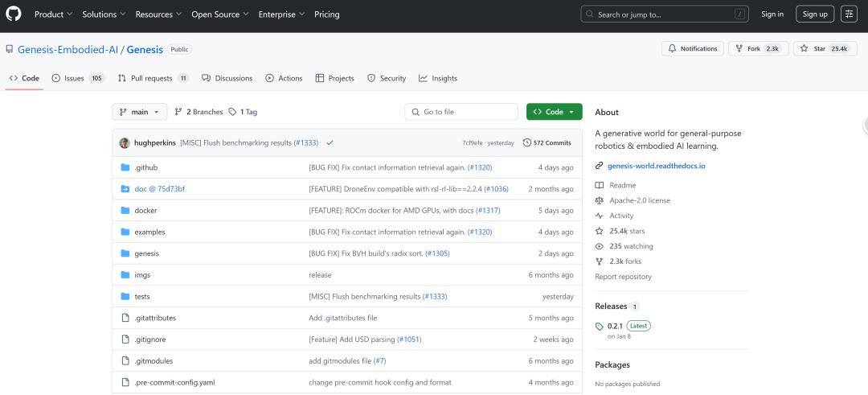Screen dimensions: 868x395
Task: Open the imgs folder
Action: (142, 275)
